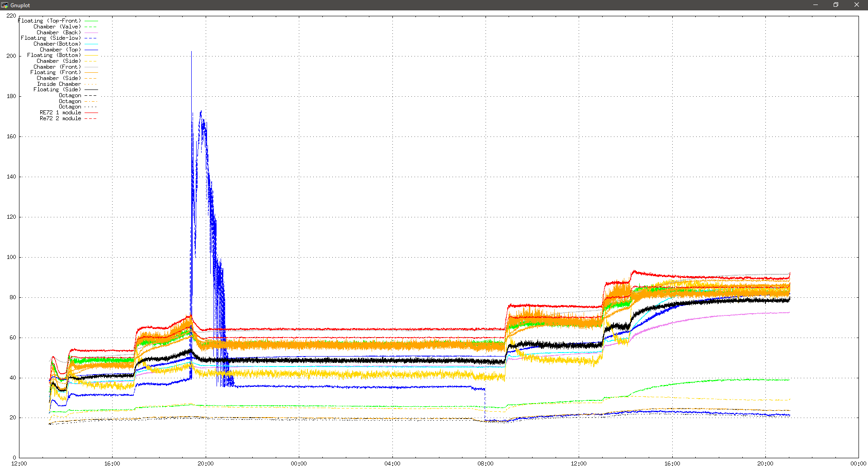Click the orange dashed Chamber (Side) line sample

click(91, 78)
